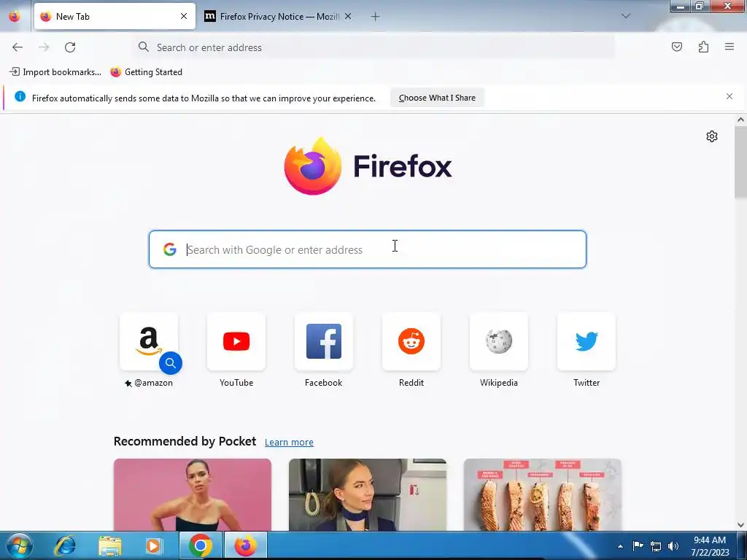
Task: Open the network tray icon
Action: 656,546
